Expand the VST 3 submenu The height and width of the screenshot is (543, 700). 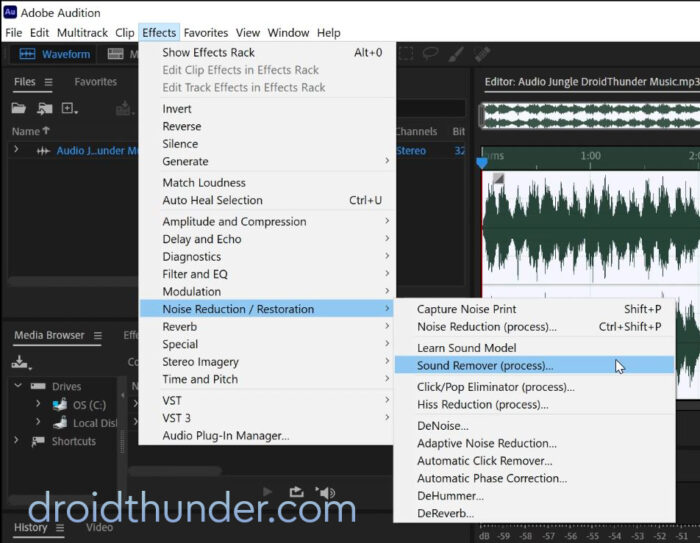tap(267, 418)
